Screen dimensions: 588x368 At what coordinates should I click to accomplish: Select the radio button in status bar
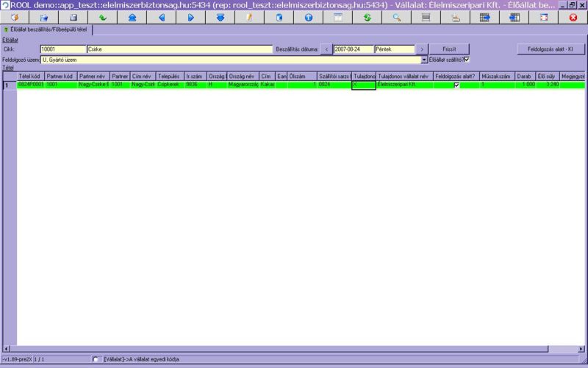click(96, 359)
